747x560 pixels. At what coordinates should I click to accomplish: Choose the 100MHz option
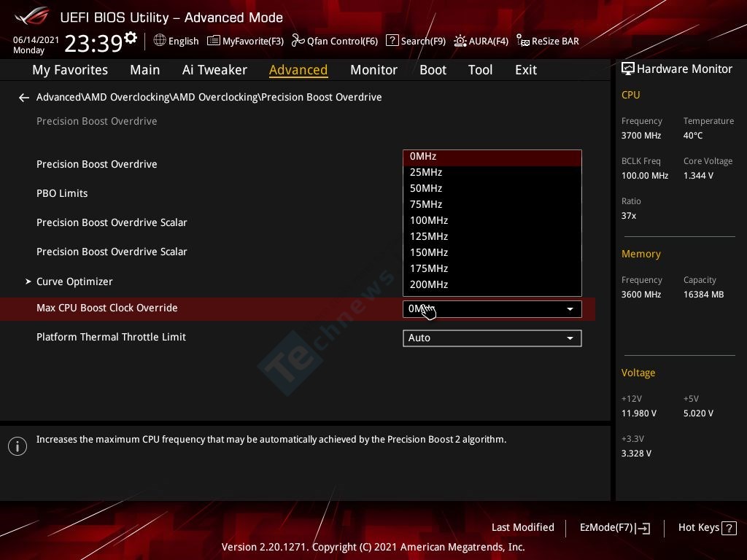pyautogui.click(x=492, y=220)
